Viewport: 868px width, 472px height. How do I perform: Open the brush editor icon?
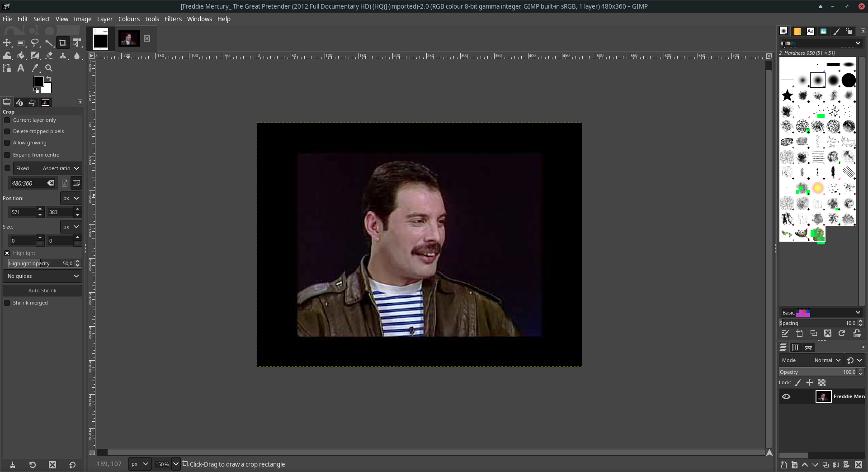coord(785,334)
